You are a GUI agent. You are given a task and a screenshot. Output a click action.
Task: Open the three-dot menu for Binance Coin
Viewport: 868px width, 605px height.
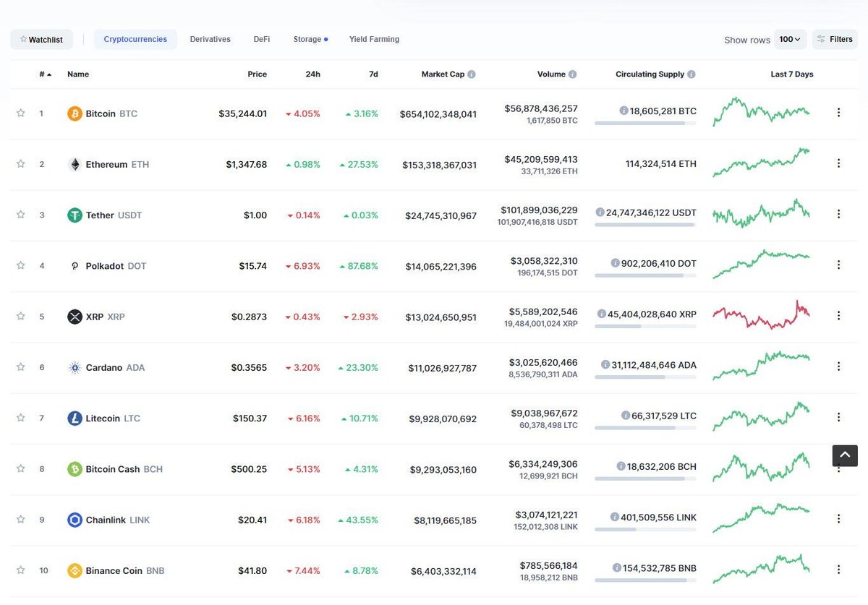[x=838, y=570]
